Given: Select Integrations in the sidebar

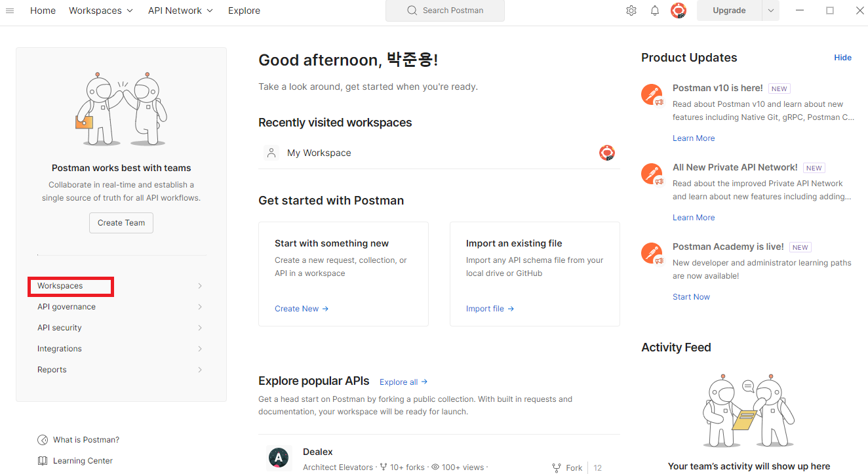Looking at the screenshot, I should point(60,349).
